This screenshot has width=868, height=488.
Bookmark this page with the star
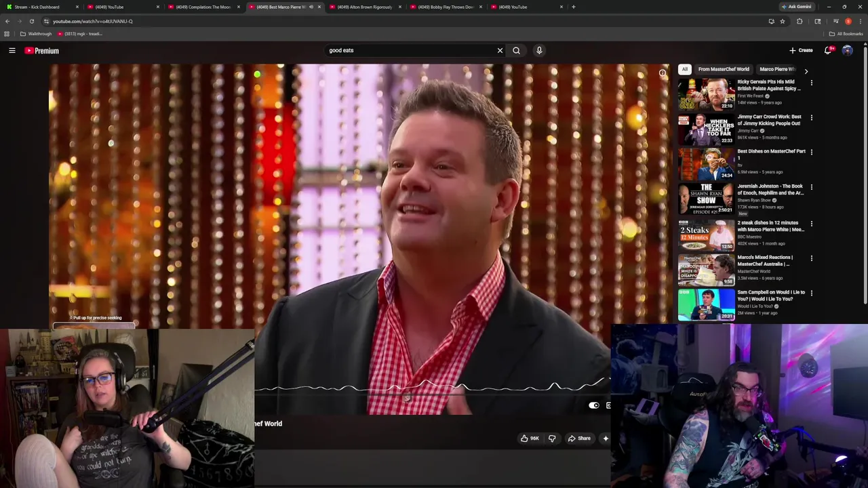coord(783,21)
